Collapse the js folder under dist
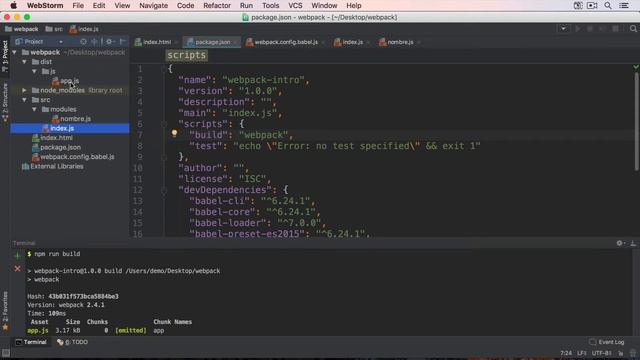The image size is (640, 360). coord(34,71)
